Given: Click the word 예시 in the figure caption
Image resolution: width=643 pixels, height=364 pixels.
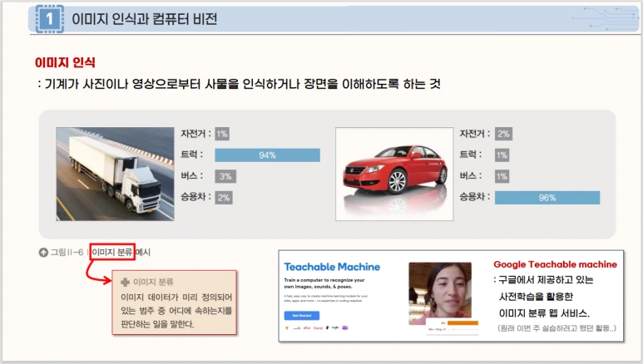Looking at the screenshot, I should click(143, 252).
